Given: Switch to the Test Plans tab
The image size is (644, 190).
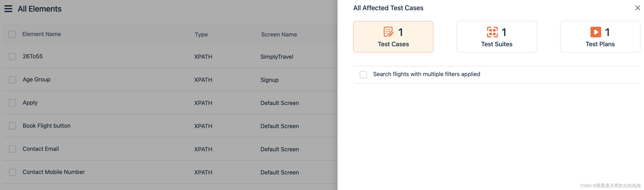Looking at the screenshot, I should (x=600, y=36).
